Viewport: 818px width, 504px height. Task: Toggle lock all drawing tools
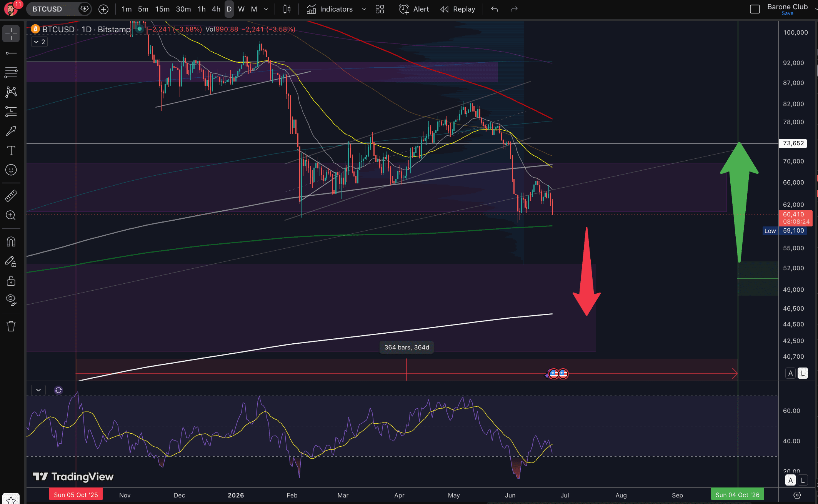pos(11,281)
